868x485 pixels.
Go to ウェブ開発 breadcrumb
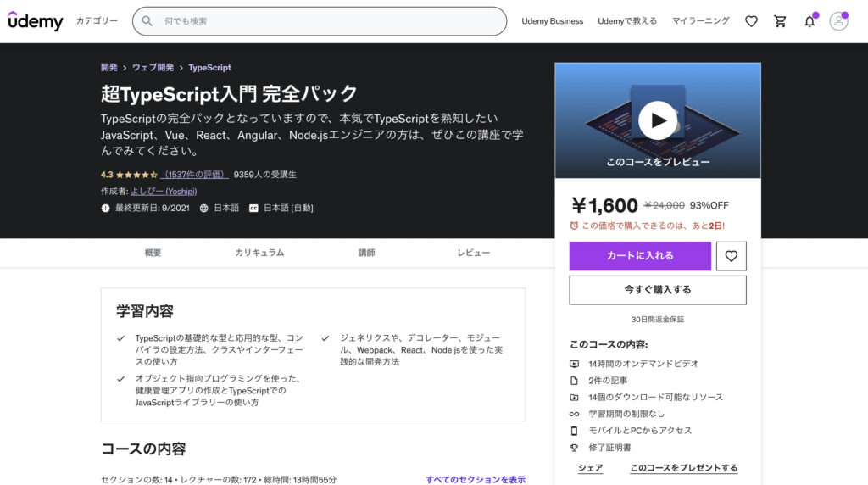153,68
